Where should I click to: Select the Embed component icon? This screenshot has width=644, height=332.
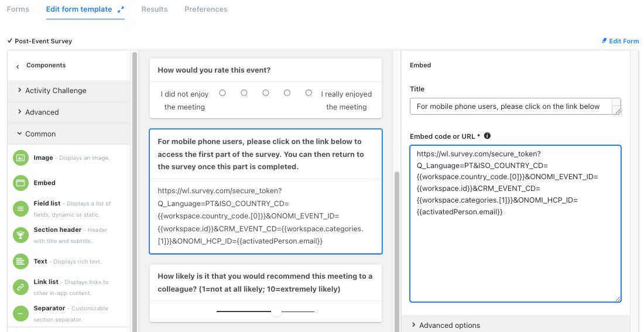[20, 183]
